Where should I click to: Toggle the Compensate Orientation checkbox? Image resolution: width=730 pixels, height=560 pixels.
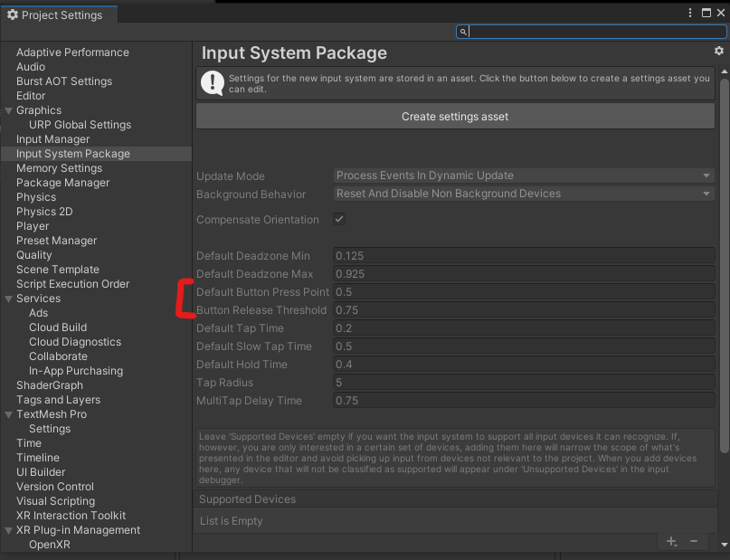[x=339, y=219]
